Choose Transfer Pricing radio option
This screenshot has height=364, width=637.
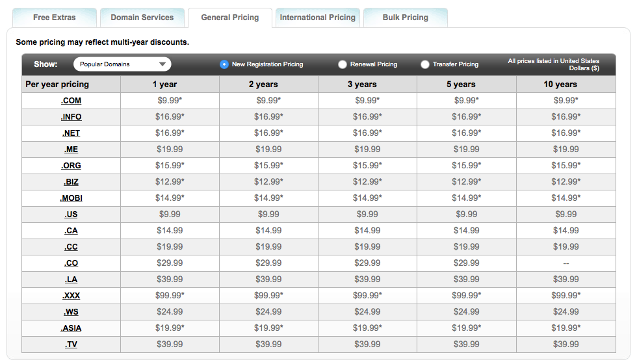[425, 64]
